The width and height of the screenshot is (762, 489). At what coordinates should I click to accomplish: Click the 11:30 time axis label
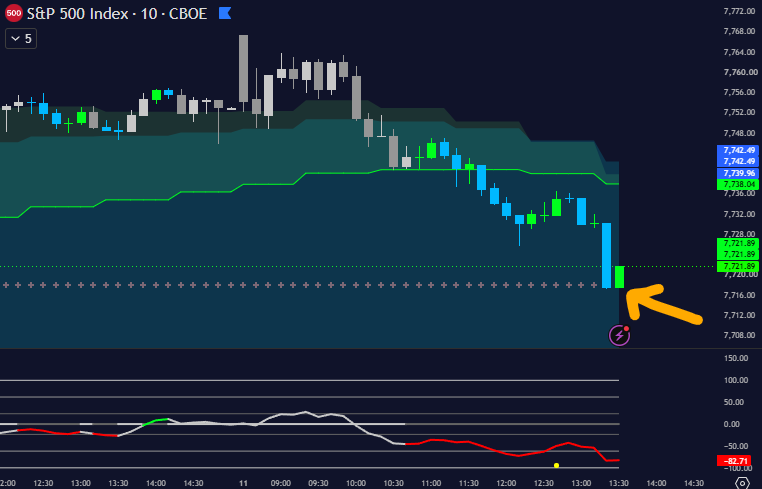(468, 483)
